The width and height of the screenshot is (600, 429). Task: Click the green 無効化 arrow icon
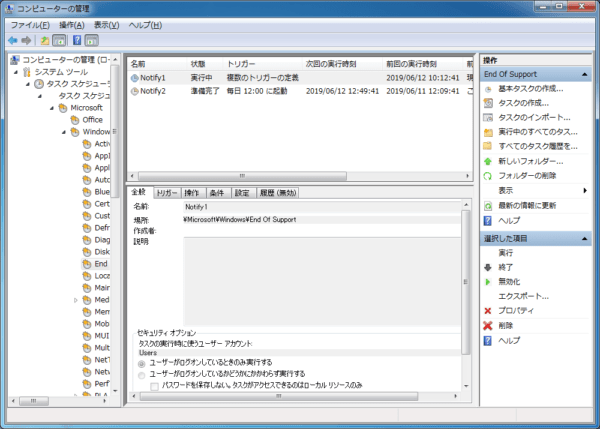point(488,282)
